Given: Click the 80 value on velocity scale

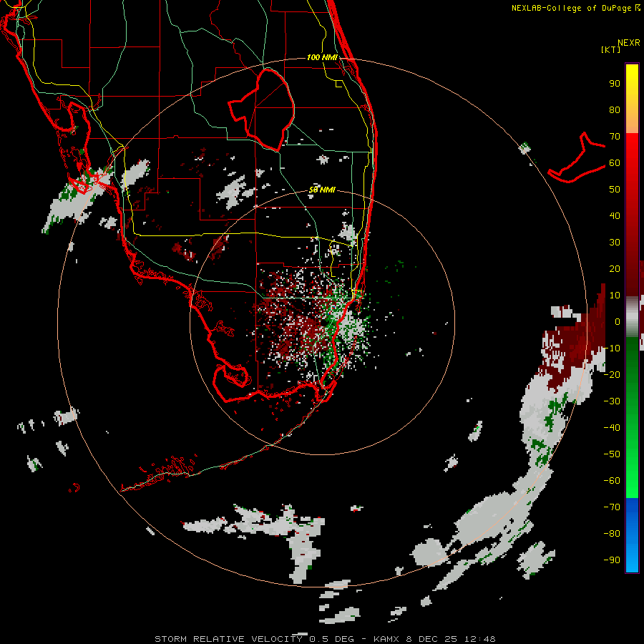Looking at the screenshot, I should click(x=615, y=109).
